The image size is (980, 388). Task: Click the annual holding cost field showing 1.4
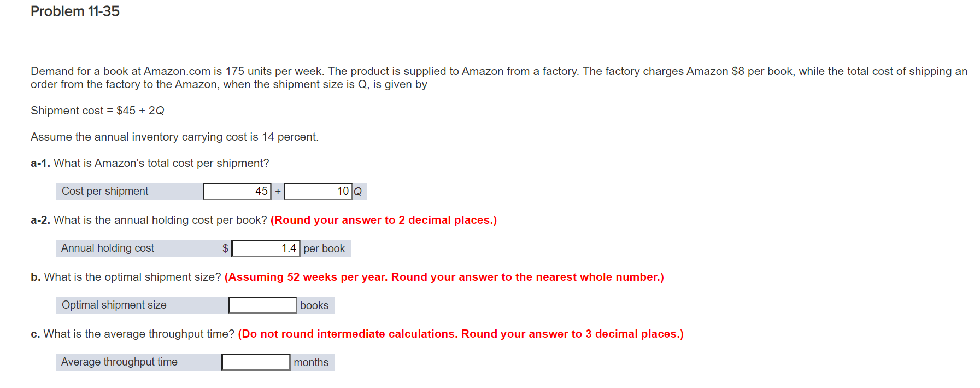click(266, 248)
